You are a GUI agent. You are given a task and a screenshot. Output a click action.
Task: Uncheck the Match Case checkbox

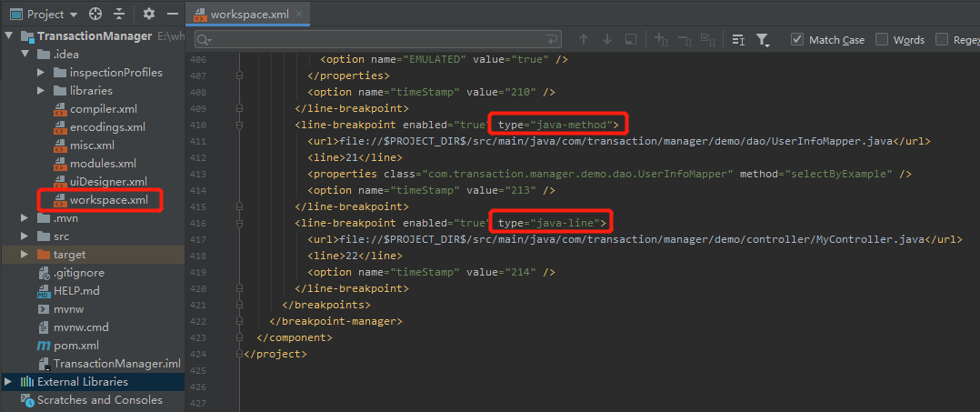[x=797, y=39]
